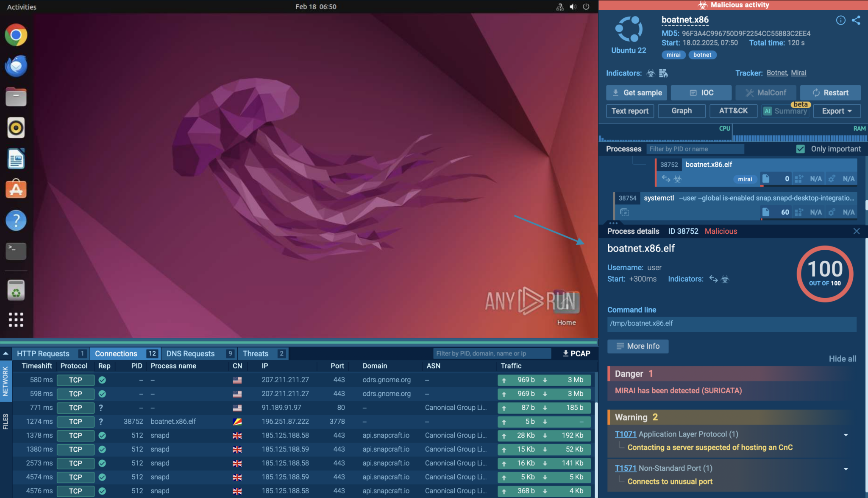This screenshot has width=868, height=498.
Task: Close the Process details panel
Action: point(856,231)
